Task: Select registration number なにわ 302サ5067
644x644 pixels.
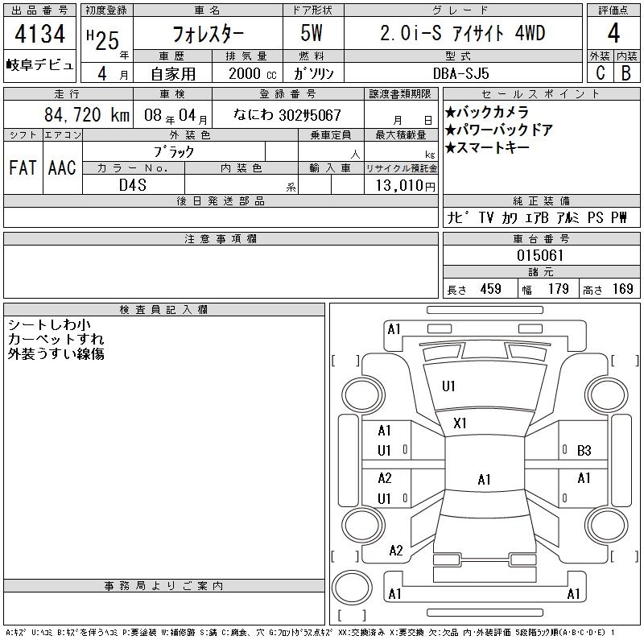Action: [287, 115]
